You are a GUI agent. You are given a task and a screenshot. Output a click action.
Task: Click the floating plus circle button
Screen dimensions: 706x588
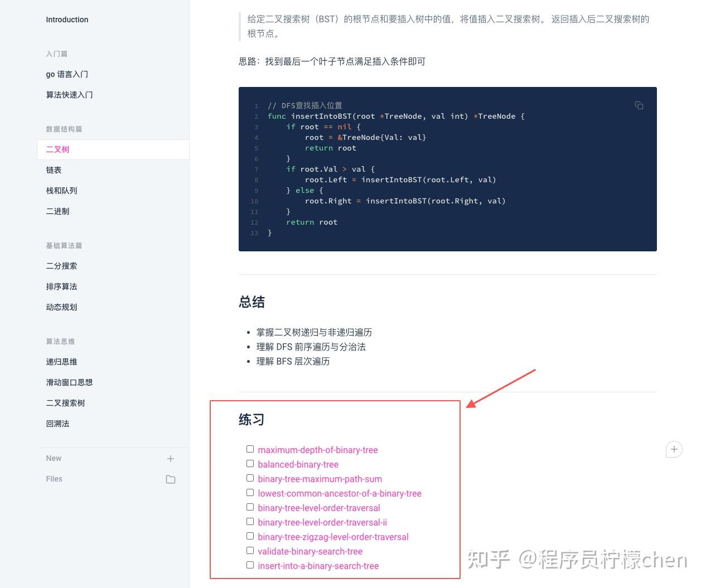tap(674, 449)
